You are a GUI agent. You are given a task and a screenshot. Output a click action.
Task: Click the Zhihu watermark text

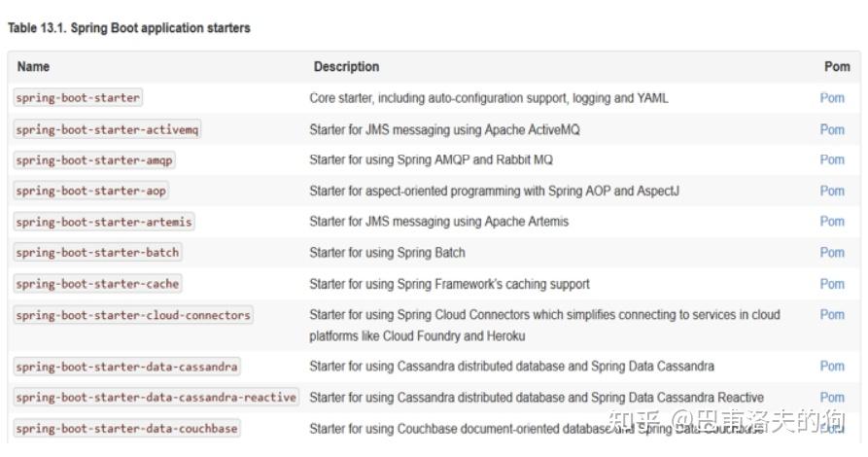(726, 422)
